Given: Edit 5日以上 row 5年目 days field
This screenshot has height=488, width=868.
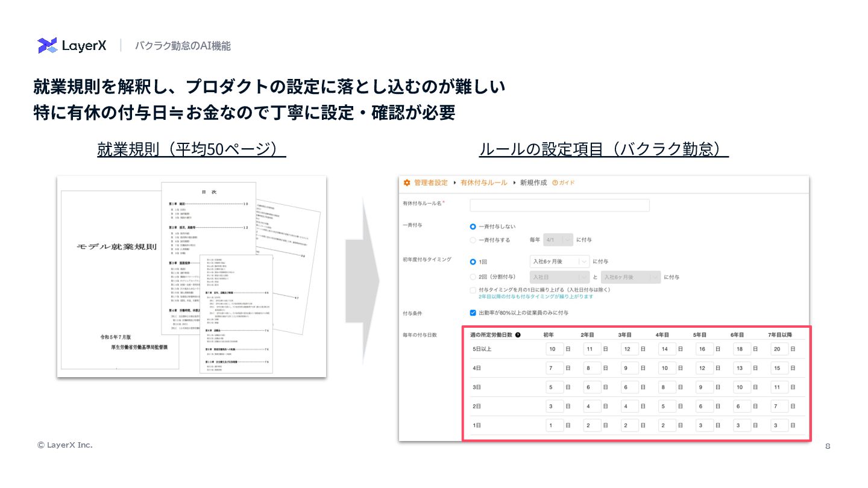Looking at the screenshot, I should tap(704, 349).
